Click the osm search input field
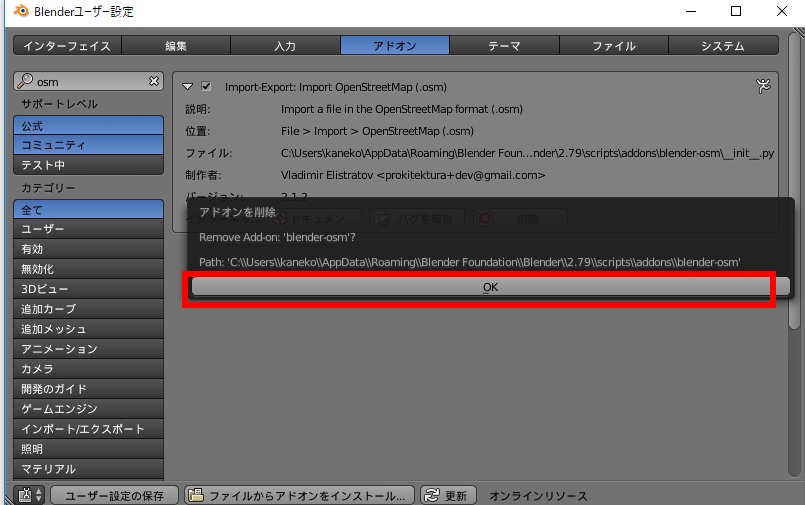Image resolution: width=805 pixels, height=505 pixels. tap(88, 81)
